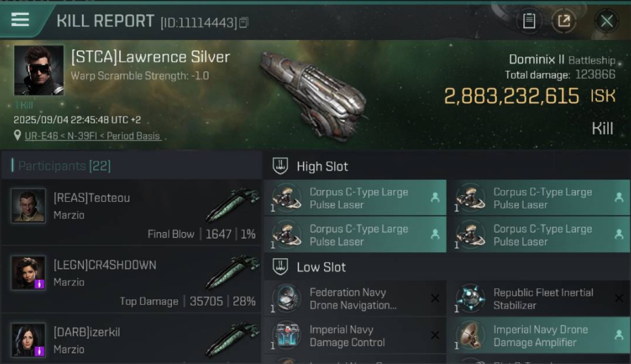Open izerkil's participant entry
631x364 pixels.
[x=131, y=340]
